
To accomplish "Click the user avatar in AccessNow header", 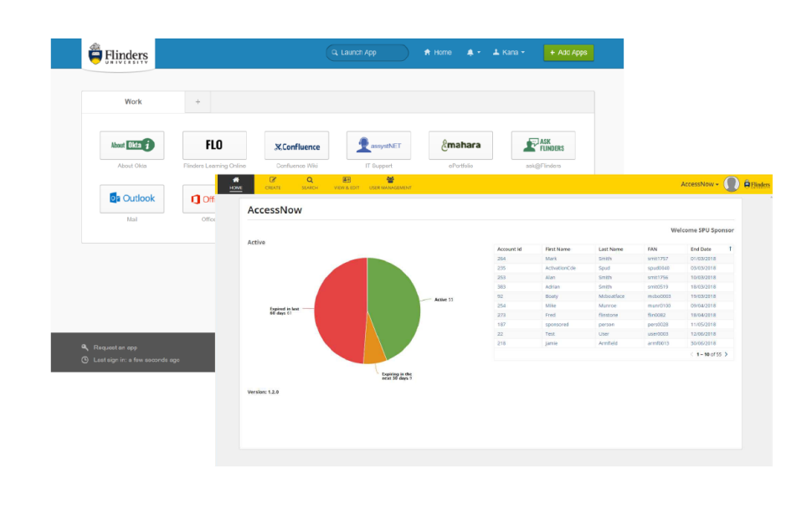I will pyautogui.click(x=731, y=184).
